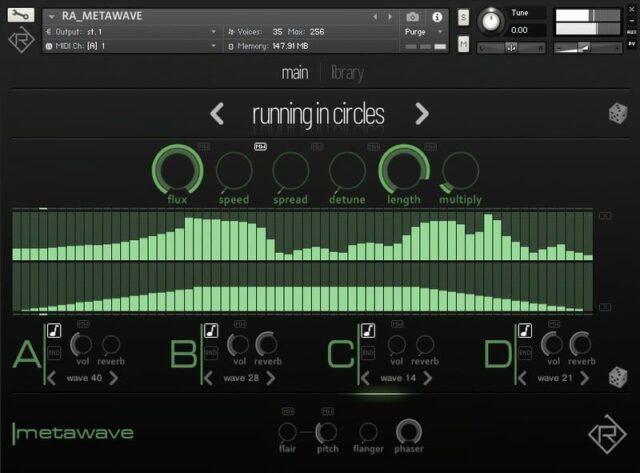Click the note icon for layer C
This screenshot has height=473, width=640.
point(368,330)
